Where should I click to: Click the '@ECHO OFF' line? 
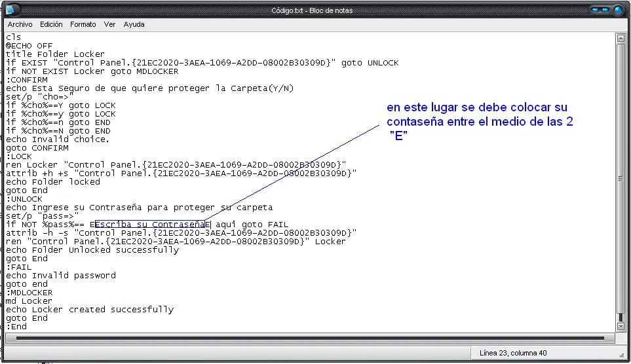(x=29, y=46)
